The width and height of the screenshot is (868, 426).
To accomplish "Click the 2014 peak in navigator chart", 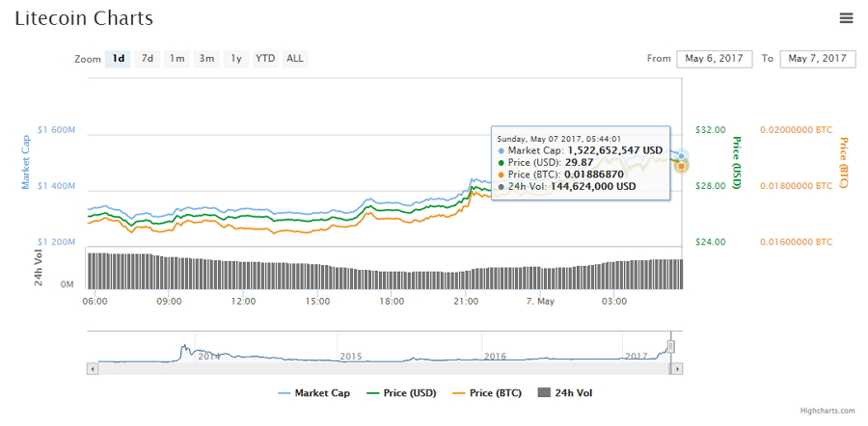I will (185, 348).
